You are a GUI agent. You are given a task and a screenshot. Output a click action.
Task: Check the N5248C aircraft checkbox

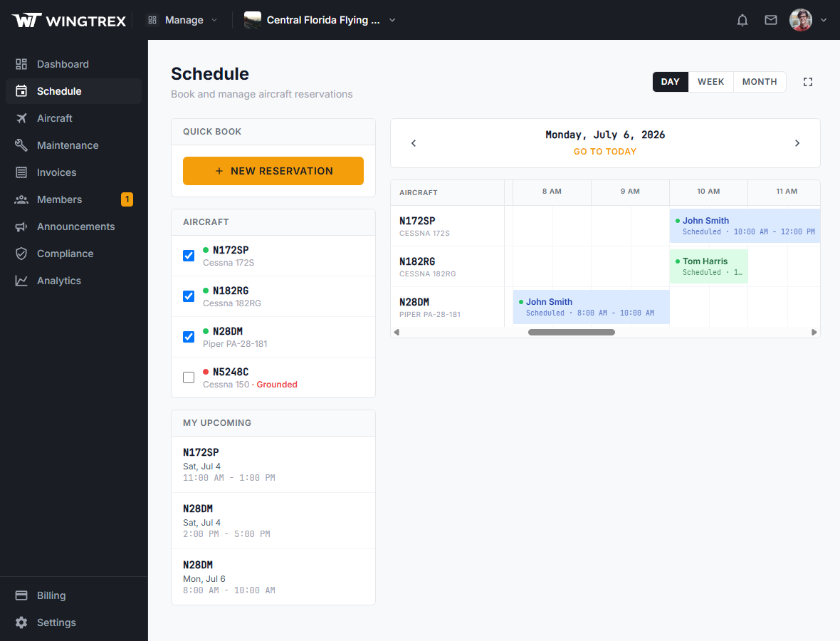189,377
